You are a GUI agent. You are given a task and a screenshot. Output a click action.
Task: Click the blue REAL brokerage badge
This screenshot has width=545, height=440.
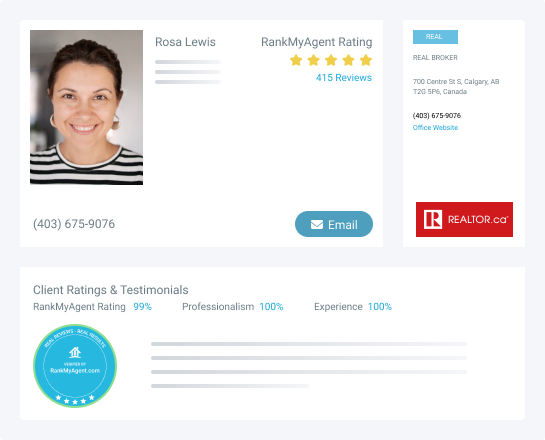[x=435, y=37]
